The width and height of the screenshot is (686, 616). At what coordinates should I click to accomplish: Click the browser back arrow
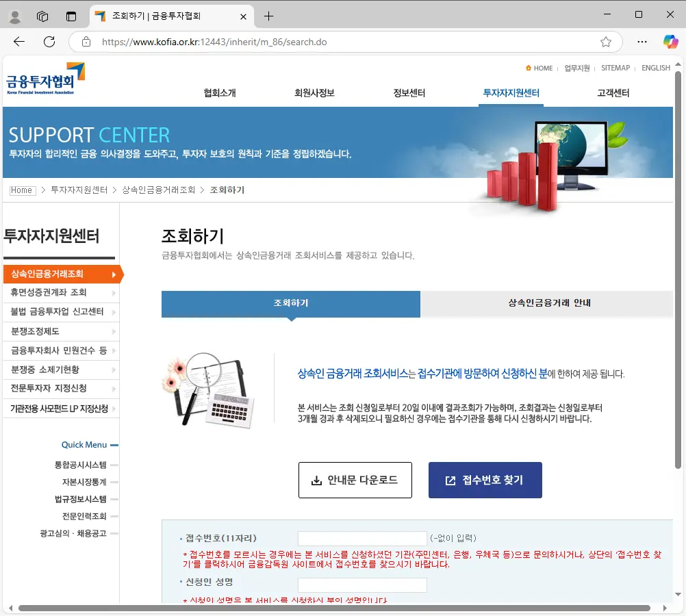tap(19, 42)
